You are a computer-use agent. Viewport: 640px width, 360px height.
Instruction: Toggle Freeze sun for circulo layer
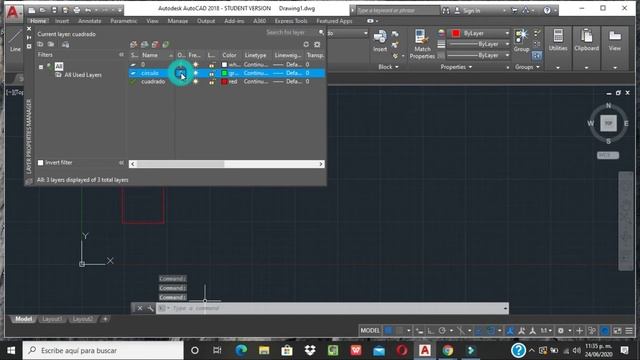[x=196, y=73]
